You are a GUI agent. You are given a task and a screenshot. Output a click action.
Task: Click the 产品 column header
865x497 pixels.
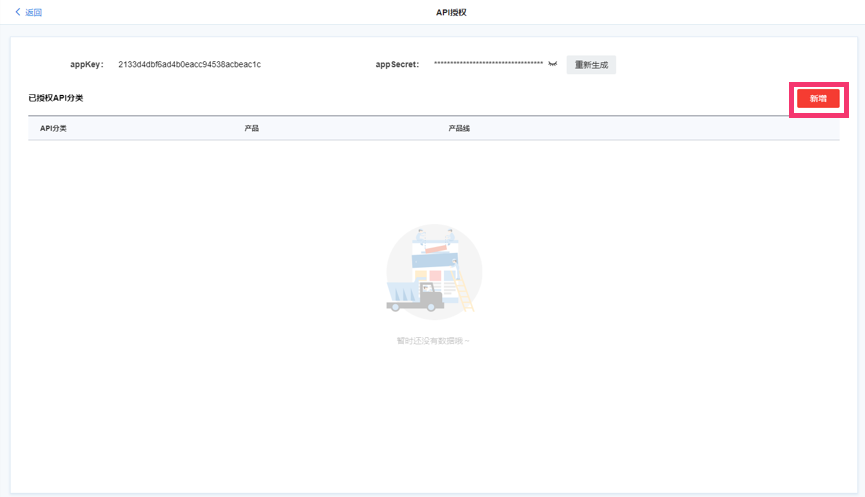pyautogui.click(x=252, y=128)
